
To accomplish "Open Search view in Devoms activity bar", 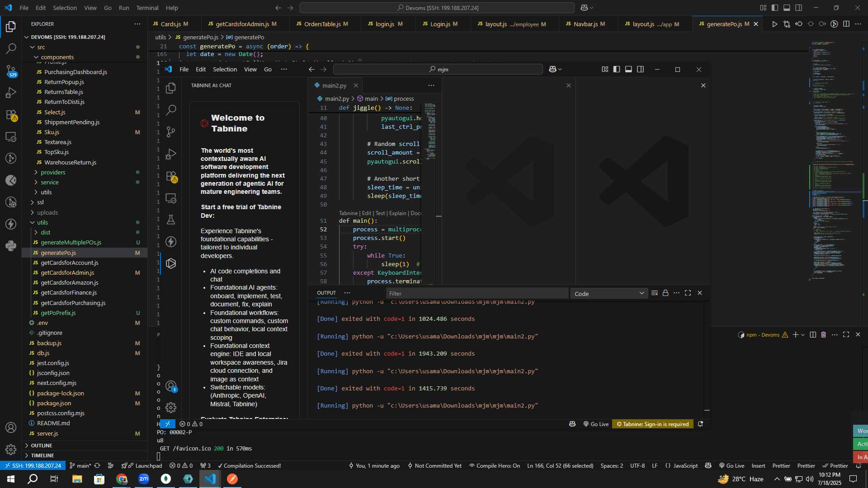I will click(x=11, y=48).
